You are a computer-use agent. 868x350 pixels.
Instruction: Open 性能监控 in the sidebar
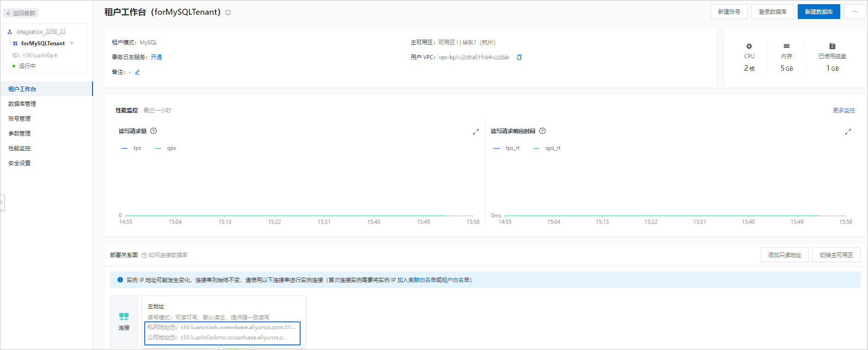point(46,148)
